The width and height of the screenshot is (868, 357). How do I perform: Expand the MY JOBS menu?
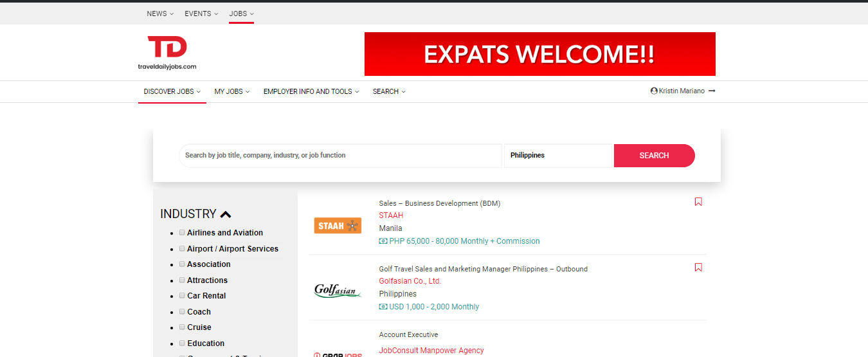click(x=232, y=91)
